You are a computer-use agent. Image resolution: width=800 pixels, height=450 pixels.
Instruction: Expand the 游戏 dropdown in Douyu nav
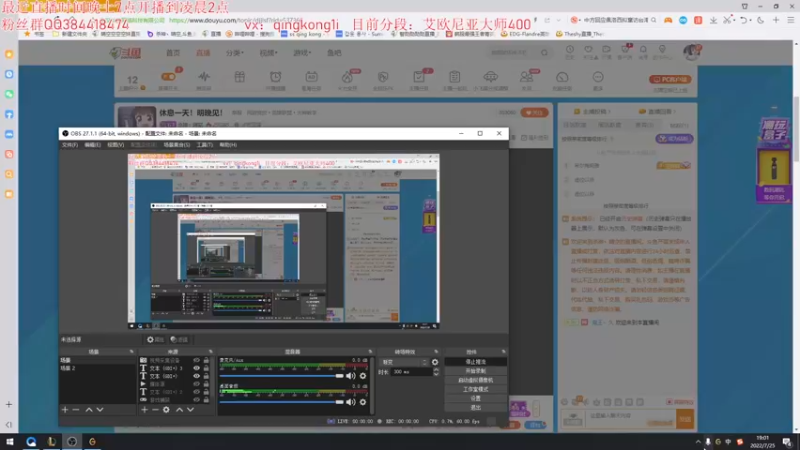coord(302,53)
